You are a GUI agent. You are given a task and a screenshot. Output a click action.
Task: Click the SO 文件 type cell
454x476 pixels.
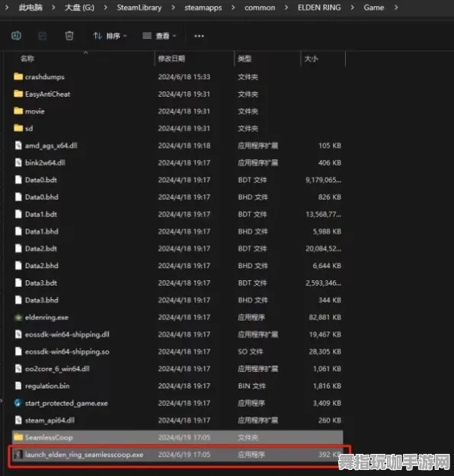tap(251, 352)
